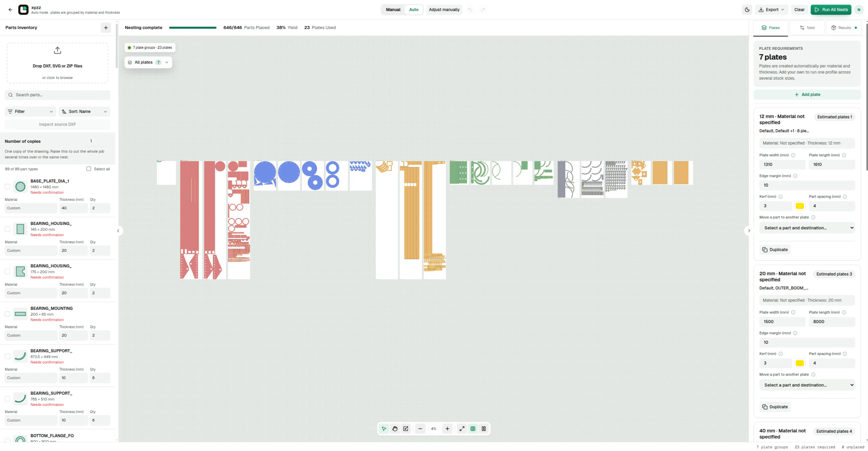This screenshot has height=451, width=868.
Task: Click the Plate width info icon for 12 mm plate
Action: coord(793,155)
